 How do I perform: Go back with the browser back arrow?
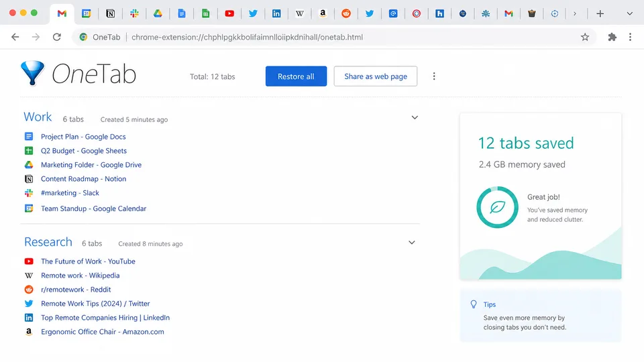click(x=15, y=37)
